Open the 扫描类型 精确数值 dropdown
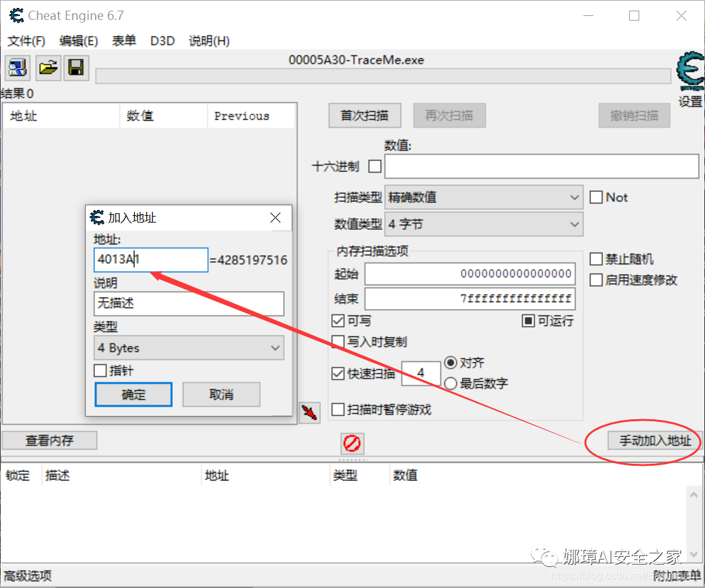 (x=484, y=197)
